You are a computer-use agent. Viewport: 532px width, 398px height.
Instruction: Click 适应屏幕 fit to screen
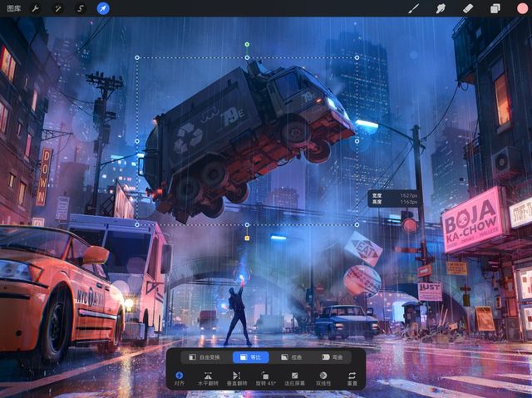pos(294,379)
